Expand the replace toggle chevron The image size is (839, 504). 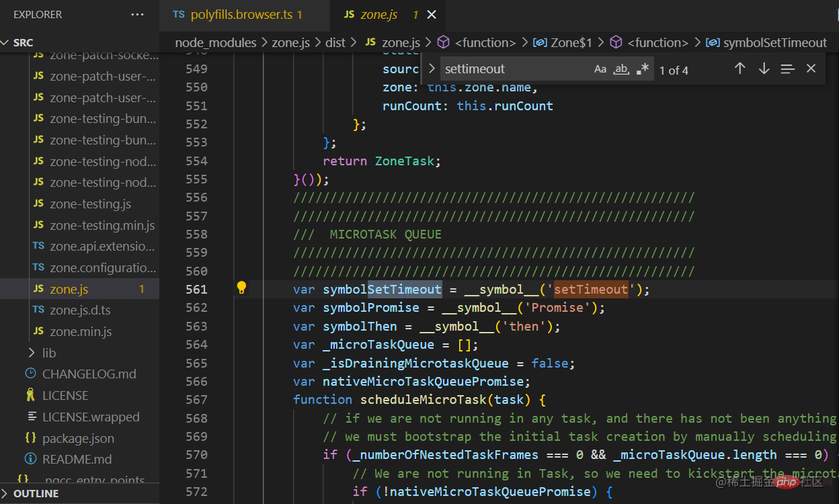click(x=432, y=69)
